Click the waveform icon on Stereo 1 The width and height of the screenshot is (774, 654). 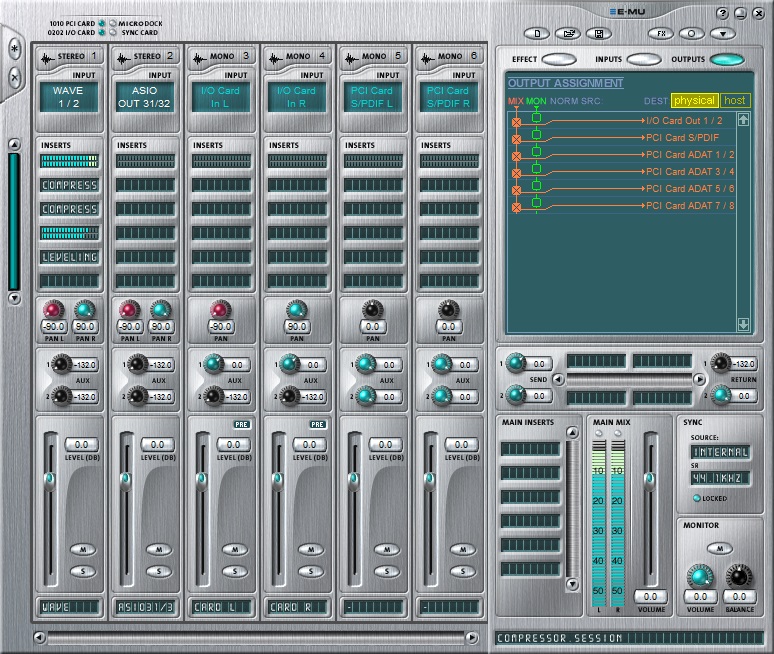coord(47,59)
